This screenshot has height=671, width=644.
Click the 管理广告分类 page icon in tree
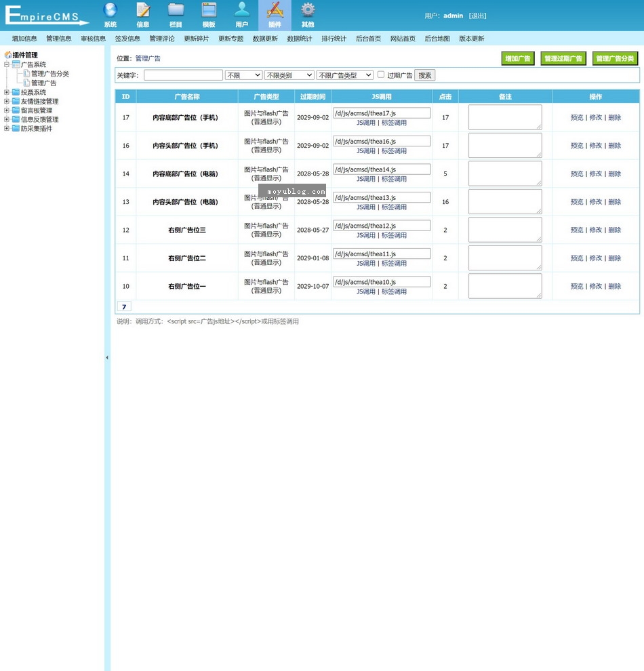tap(26, 73)
